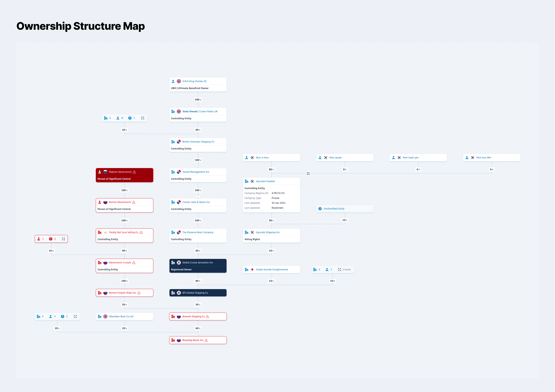Expand the red collapsed group near Abramovich Cruises

click(63, 239)
